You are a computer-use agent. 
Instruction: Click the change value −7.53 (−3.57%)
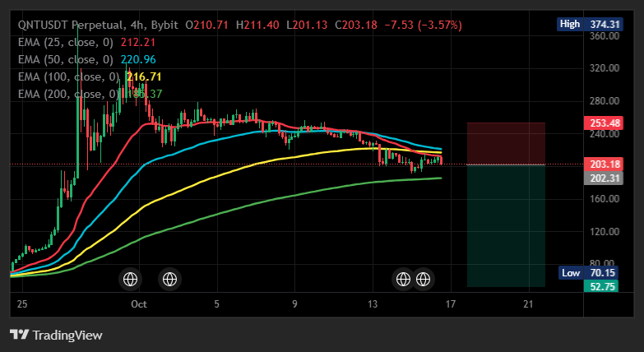[423, 25]
